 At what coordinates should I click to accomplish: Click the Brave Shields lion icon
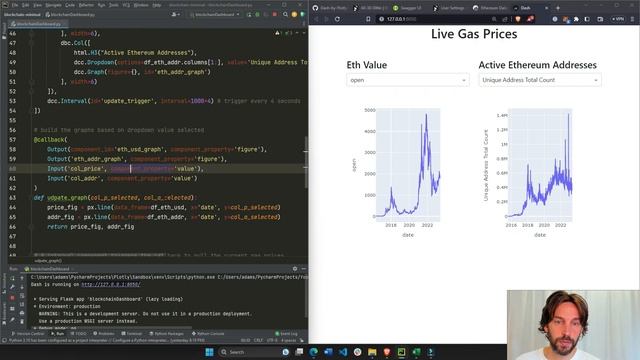tap(518, 19)
